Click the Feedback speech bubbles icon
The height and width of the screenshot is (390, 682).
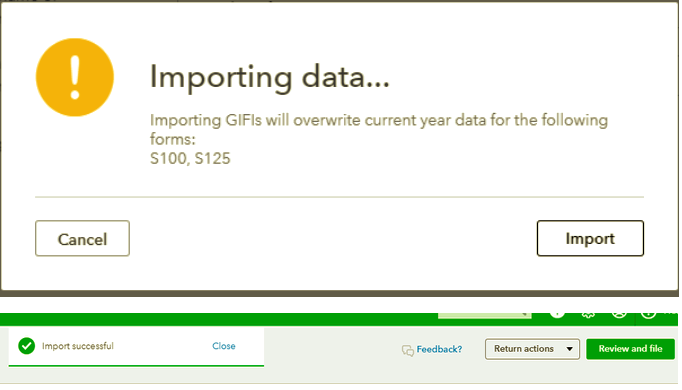(x=408, y=350)
